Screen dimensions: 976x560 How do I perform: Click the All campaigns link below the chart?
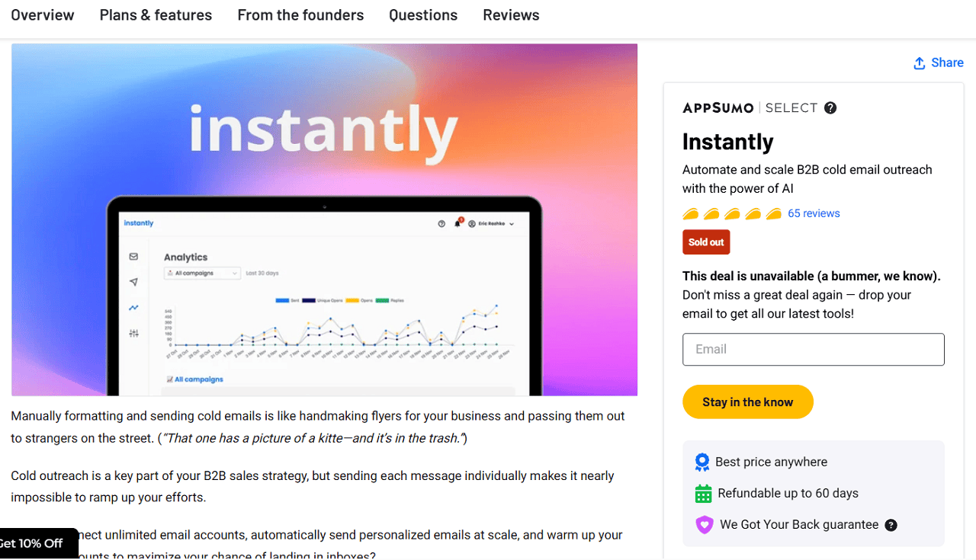point(198,379)
